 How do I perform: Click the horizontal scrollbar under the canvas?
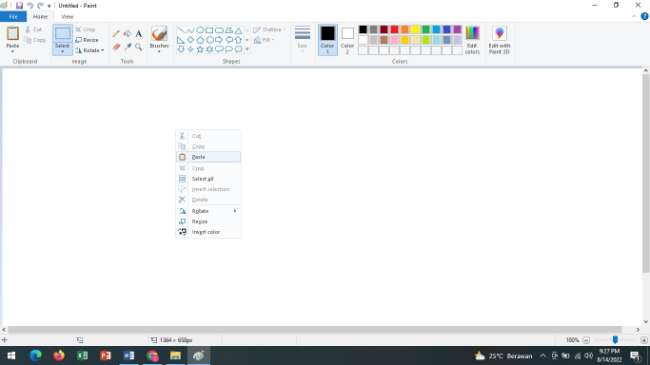[x=315, y=330]
